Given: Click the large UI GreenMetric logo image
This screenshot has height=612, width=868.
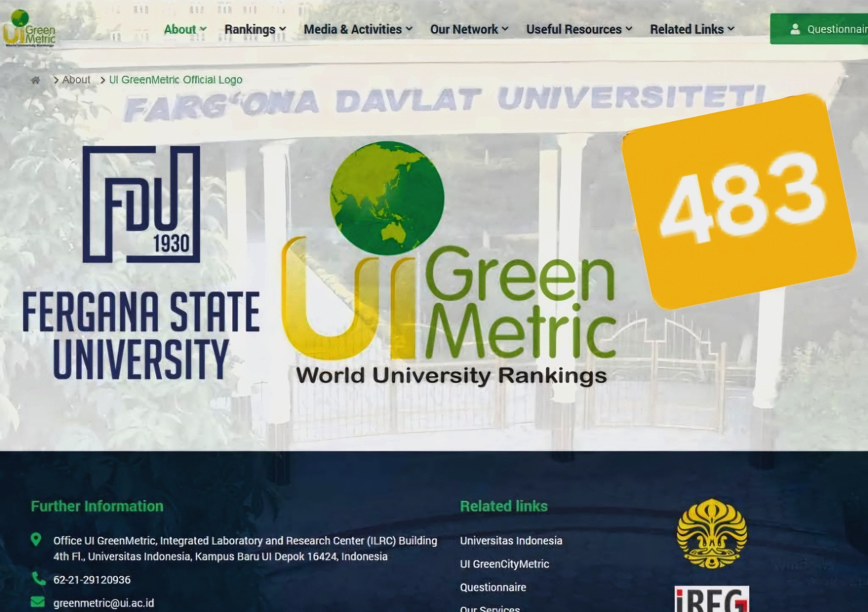Looking at the screenshot, I should pos(449,263).
